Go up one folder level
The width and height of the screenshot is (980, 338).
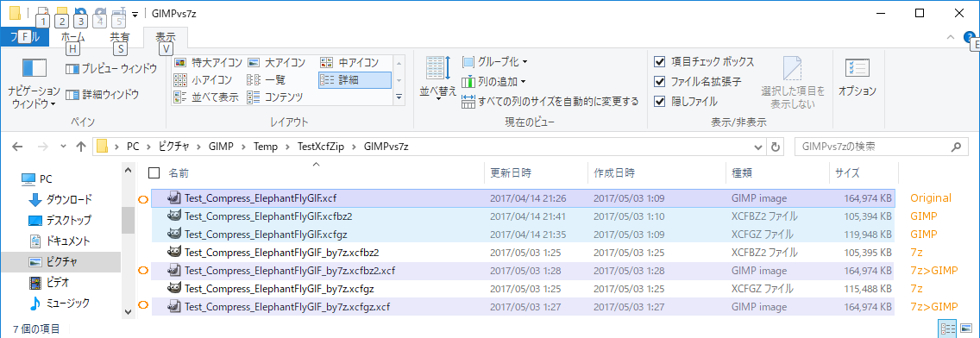[x=80, y=147]
